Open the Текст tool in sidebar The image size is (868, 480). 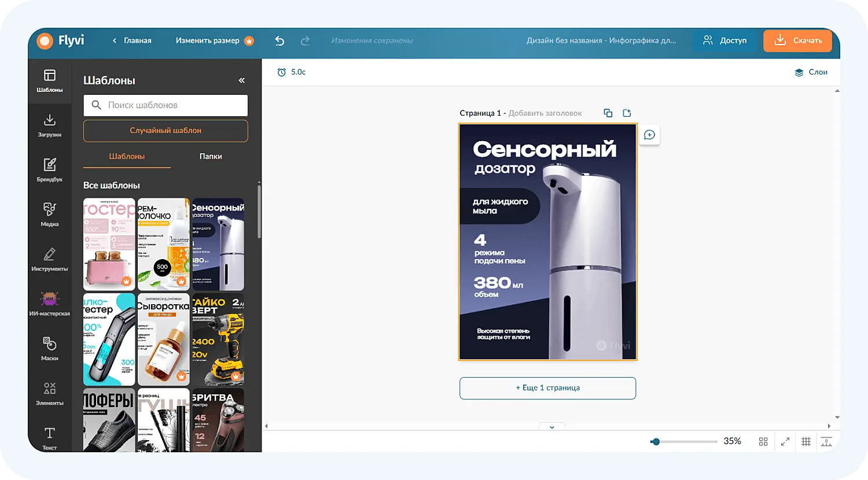tap(50, 438)
